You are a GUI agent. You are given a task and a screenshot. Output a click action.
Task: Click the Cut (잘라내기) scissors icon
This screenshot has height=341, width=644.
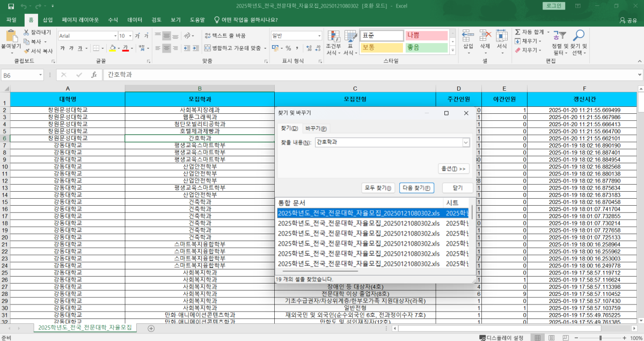[x=26, y=32]
